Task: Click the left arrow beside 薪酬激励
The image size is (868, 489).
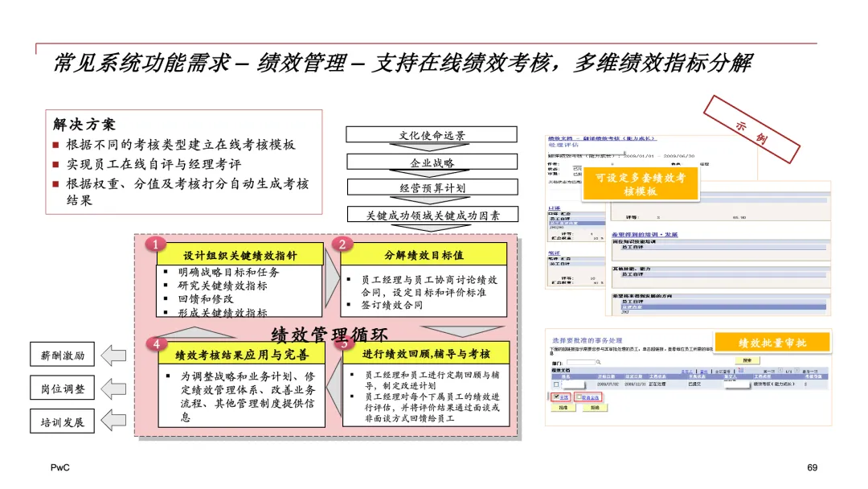Action: (x=114, y=355)
